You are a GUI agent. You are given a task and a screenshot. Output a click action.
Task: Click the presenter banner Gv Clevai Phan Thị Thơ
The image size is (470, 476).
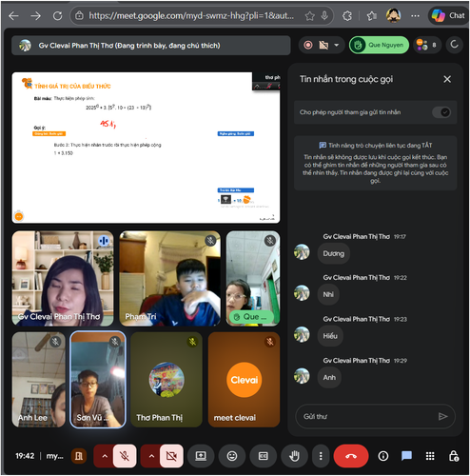[x=151, y=46]
